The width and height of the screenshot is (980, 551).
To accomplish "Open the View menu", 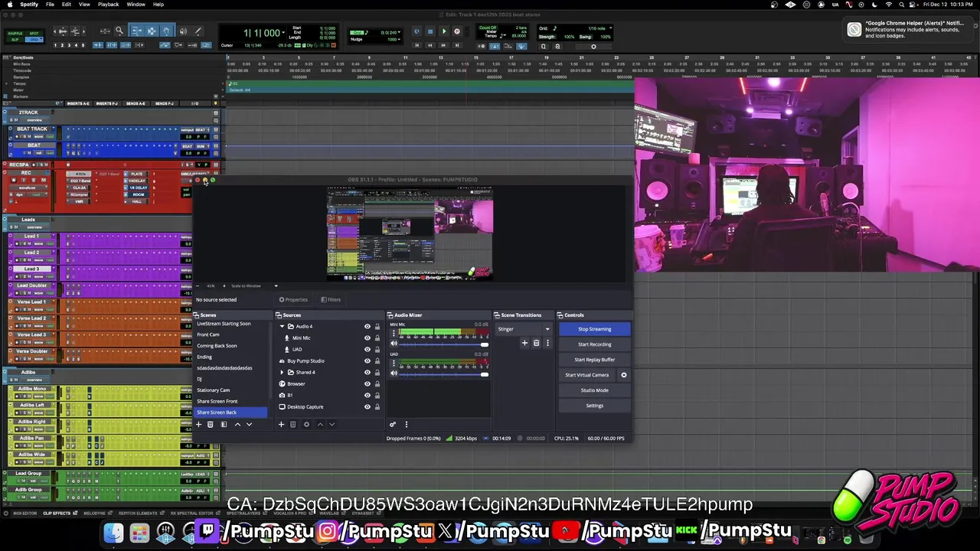I will 84,5.
